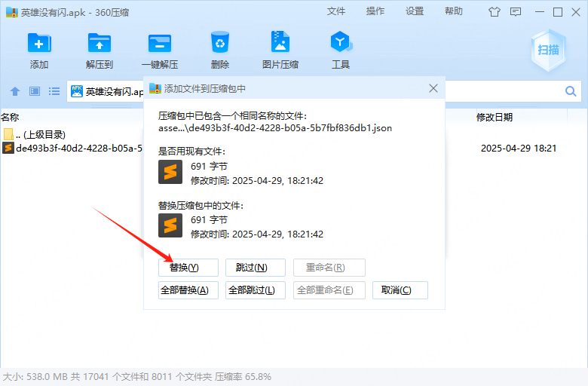Go up one directory with the arrow icon

pyautogui.click(x=15, y=91)
